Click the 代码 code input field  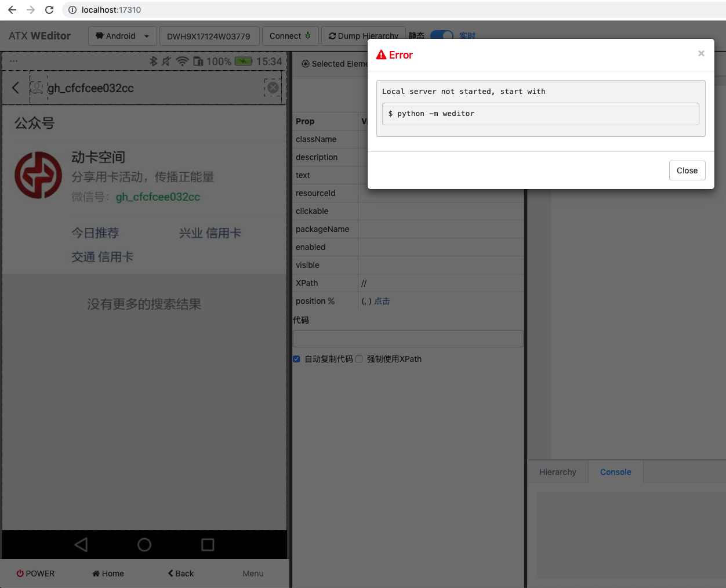coord(408,339)
